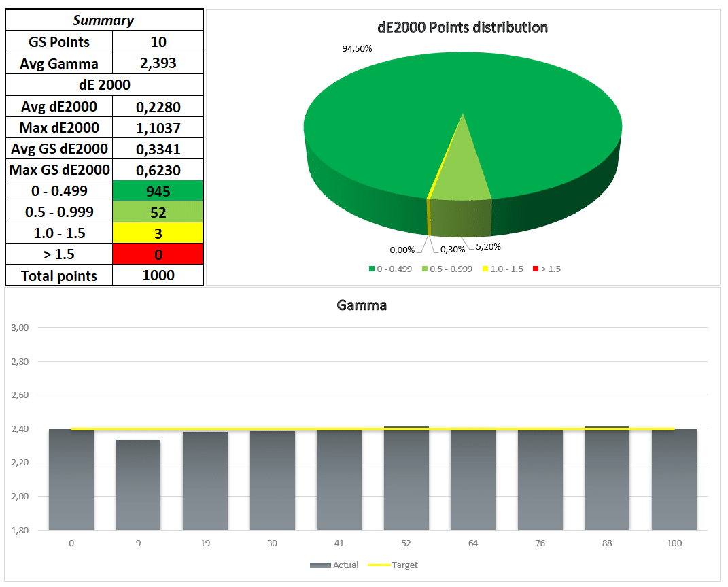Select the 0,30% pie data label
This screenshot has width=728, height=587.
[x=453, y=250]
